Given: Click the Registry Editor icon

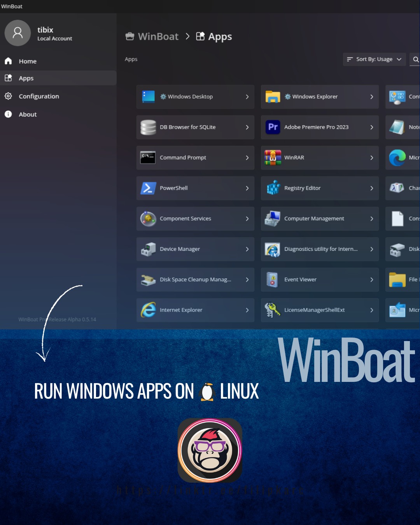Looking at the screenshot, I should click(x=273, y=188).
